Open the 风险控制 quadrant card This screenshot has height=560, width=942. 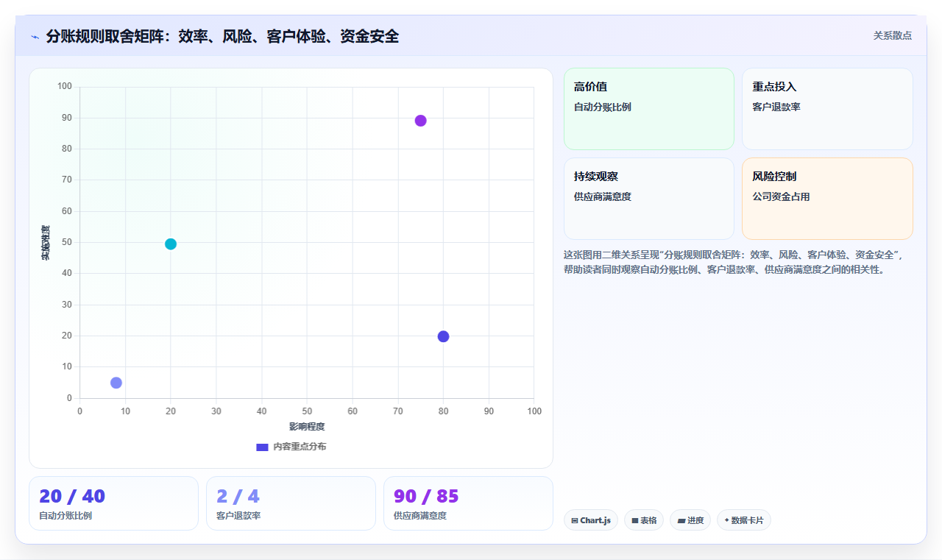pos(827,199)
